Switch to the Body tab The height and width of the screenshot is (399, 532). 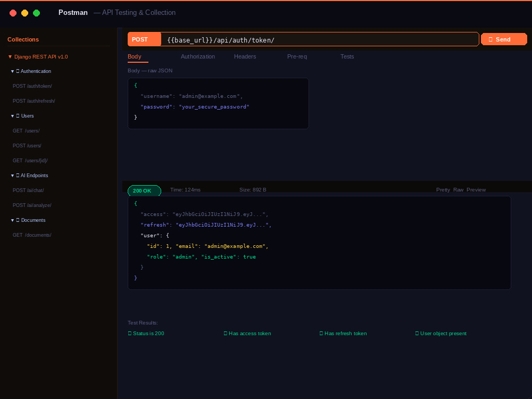click(135, 57)
